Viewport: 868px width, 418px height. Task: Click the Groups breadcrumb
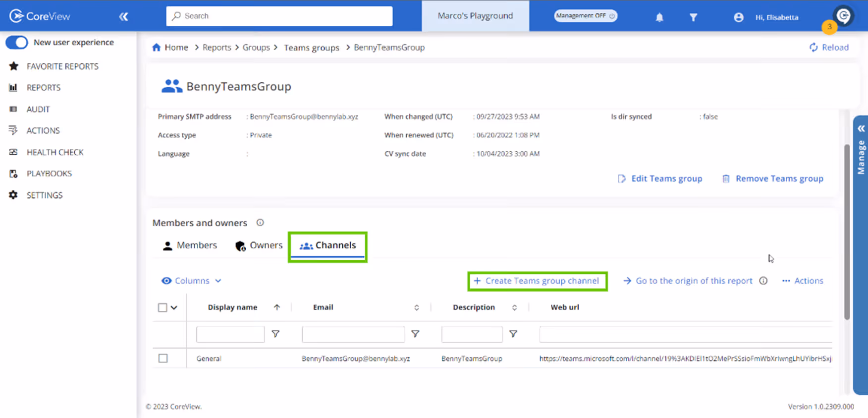(x=256, y=47)
